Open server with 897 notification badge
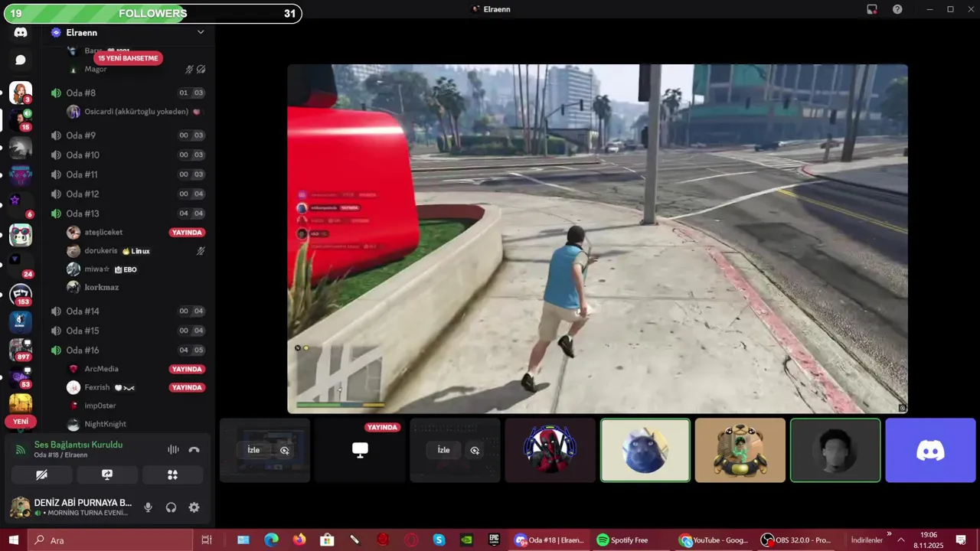Screen dimensions: 980x551 pos(21,350)
